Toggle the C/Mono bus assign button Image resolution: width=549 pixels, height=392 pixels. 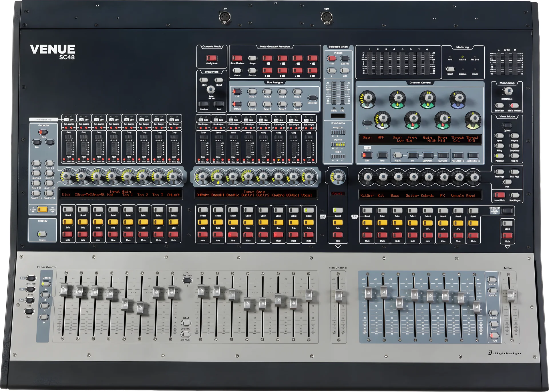click(x=237, y=104)
